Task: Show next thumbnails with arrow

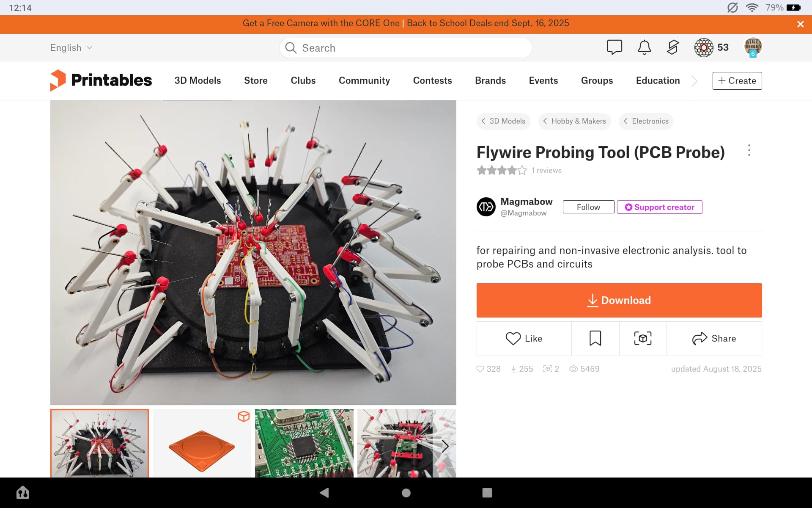Action: [x=445, y=446]
